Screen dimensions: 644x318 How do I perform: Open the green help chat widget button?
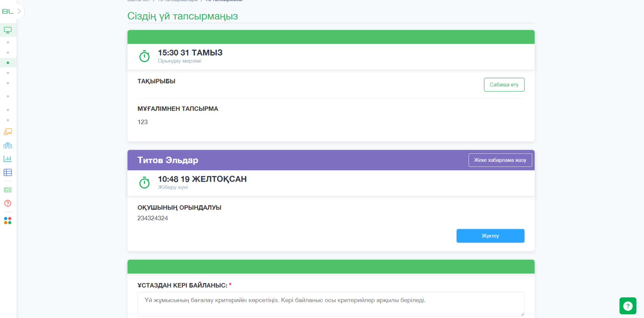pos(628,306)
